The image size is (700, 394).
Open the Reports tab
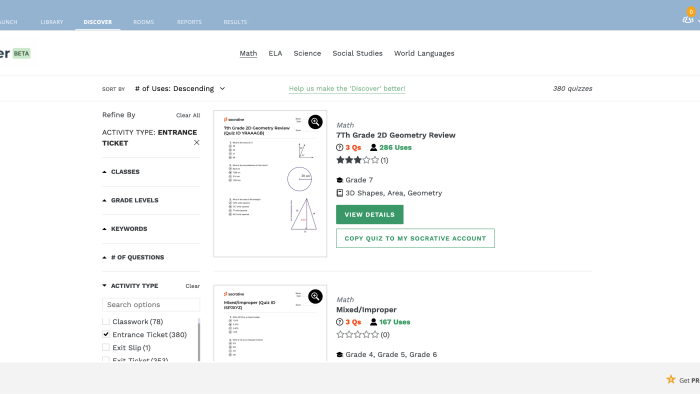tap(189, 22)
